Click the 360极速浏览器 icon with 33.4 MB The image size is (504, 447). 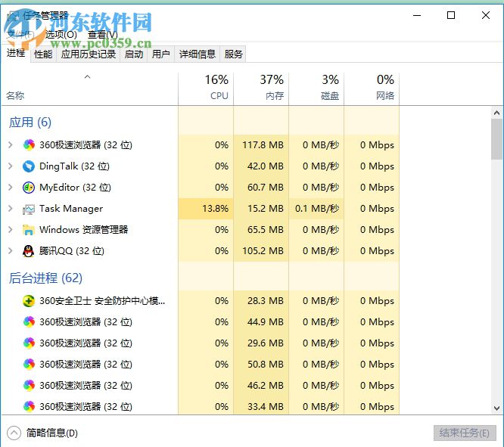coord(29,407)
